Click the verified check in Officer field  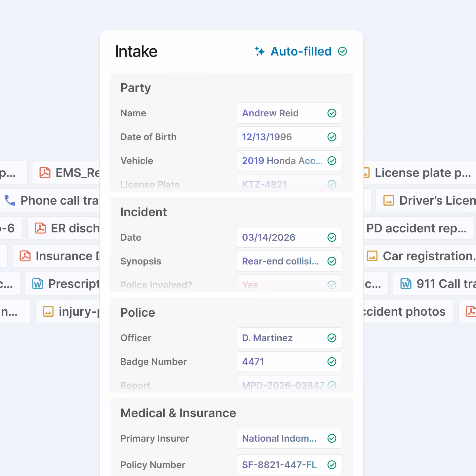click(x=332, y=338)
